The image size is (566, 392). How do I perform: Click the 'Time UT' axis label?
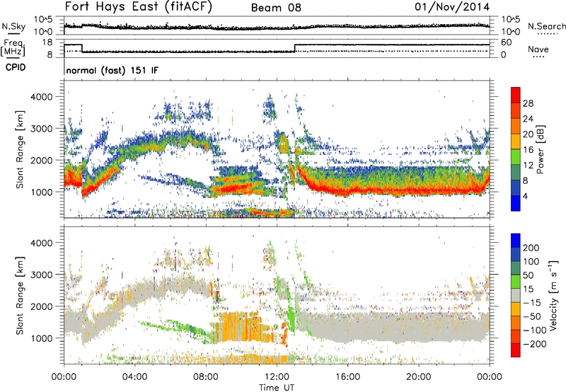click(277, 388)
